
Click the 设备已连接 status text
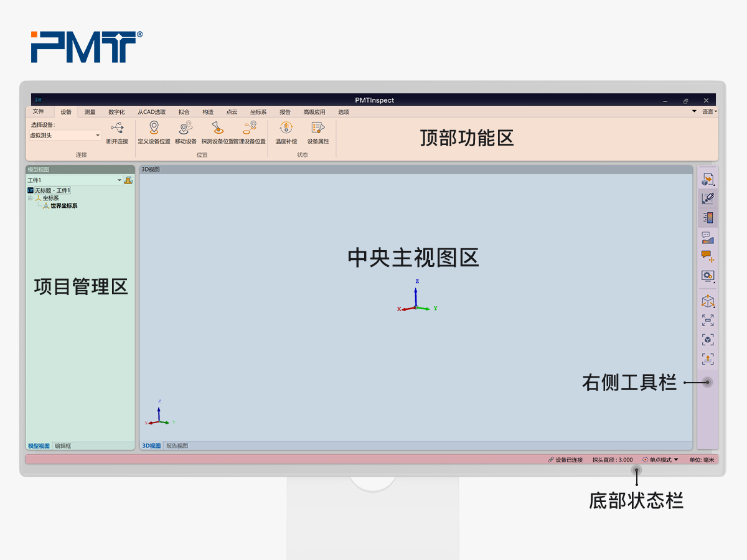point(569,460)
